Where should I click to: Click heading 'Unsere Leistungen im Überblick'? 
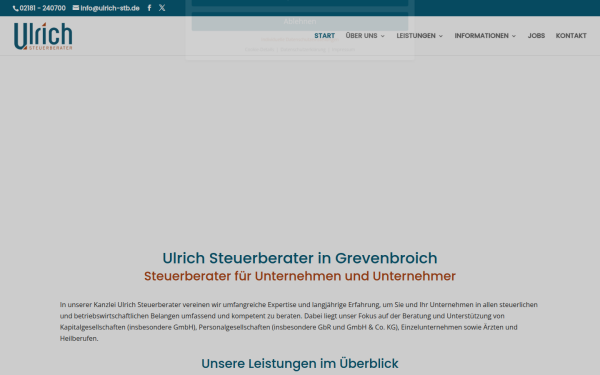[x=300, y=363]
